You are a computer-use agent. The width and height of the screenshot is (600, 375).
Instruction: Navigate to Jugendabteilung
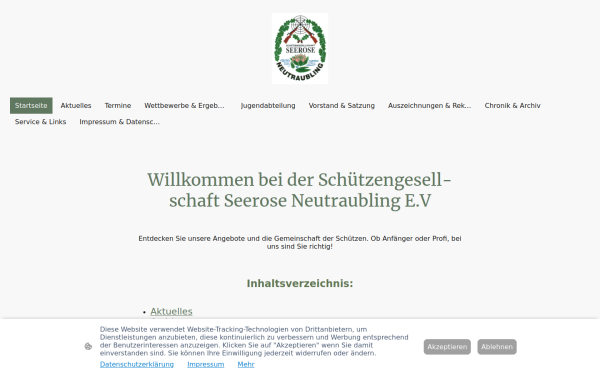pos(268,106)
